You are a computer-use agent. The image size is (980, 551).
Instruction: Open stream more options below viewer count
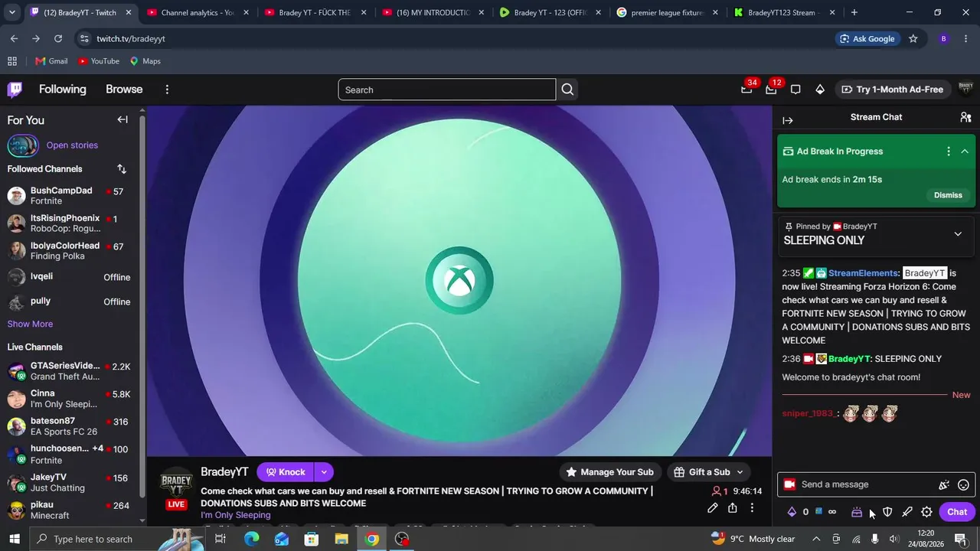point(752,507)
